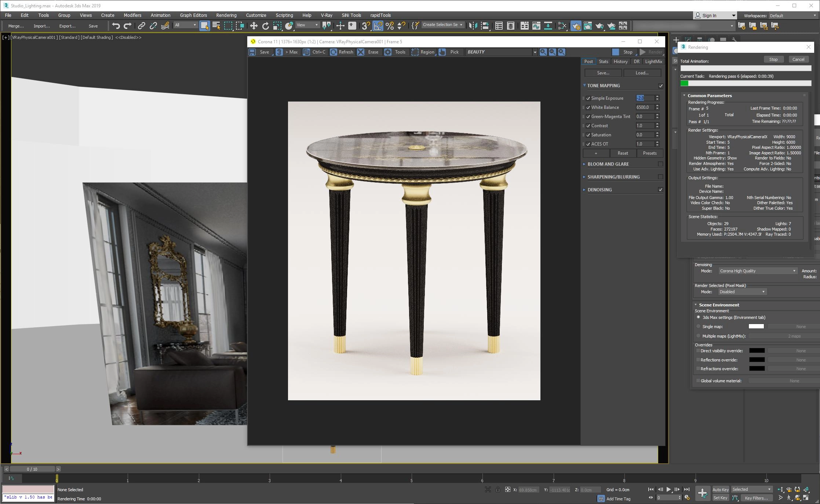This screenshot has width=820, height=504.
Task: Enable Region render in Corona frame buffer
Action: (x=423, y=52)
